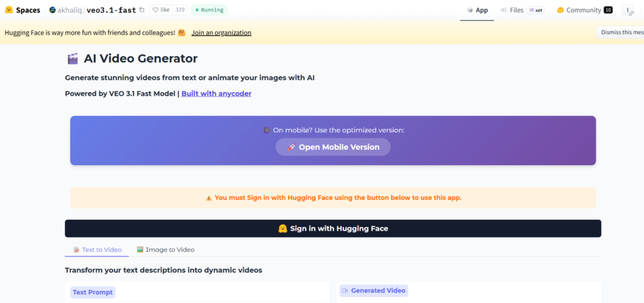Screen dimensions: 644x303
Task: Click the xet badge next to Files
Action: (536, 10)
